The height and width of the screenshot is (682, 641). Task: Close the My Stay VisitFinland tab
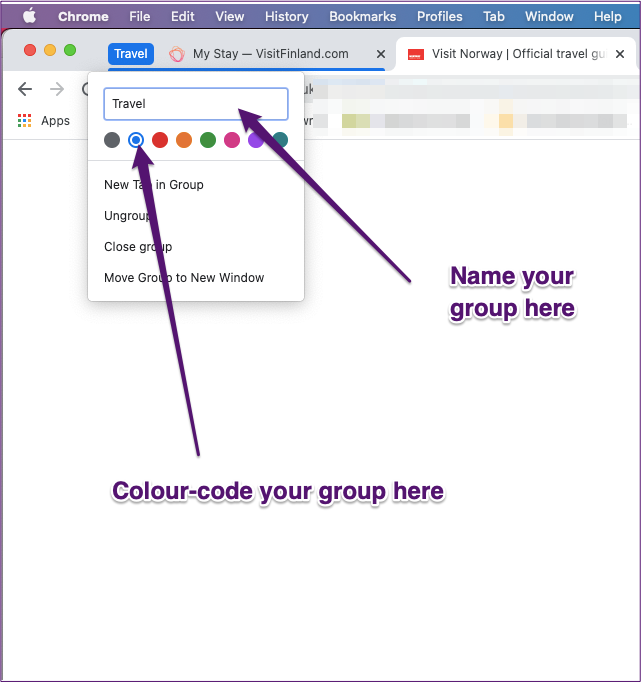click(381, 54)
